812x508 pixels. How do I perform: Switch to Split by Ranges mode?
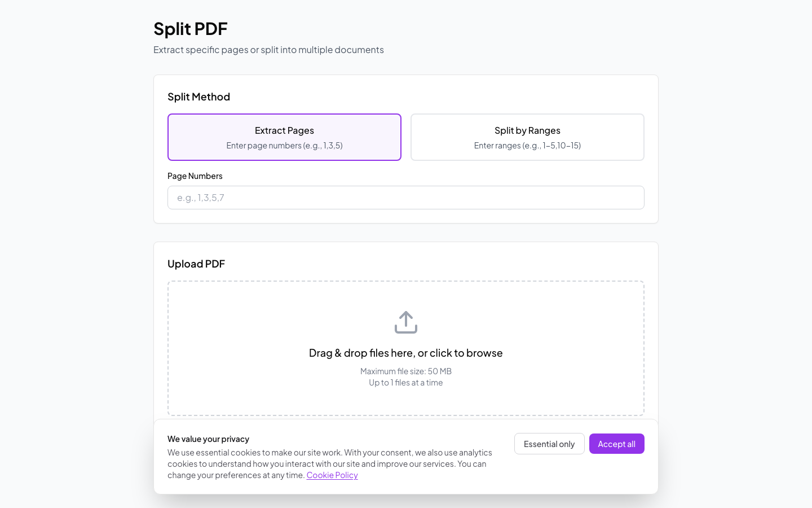click(527, 137)
